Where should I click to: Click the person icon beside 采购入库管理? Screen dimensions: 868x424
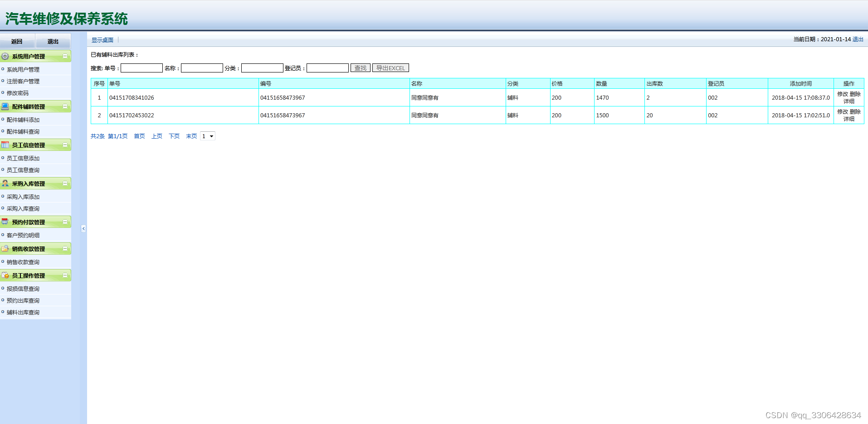(5, 183)
